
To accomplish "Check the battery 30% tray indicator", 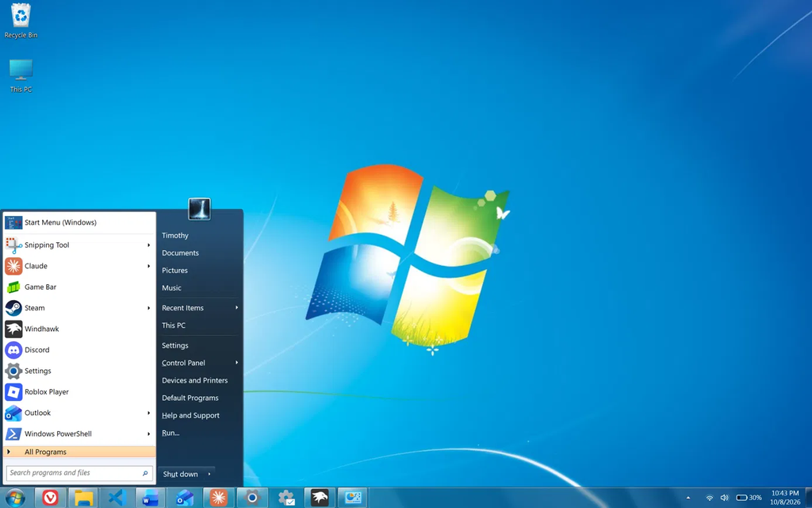I will (x=749, y=498).
